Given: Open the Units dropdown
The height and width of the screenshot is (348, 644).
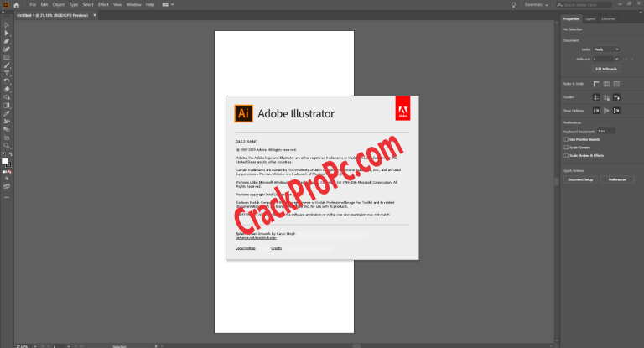Looking at the screenshot, I should coord(606,49).
